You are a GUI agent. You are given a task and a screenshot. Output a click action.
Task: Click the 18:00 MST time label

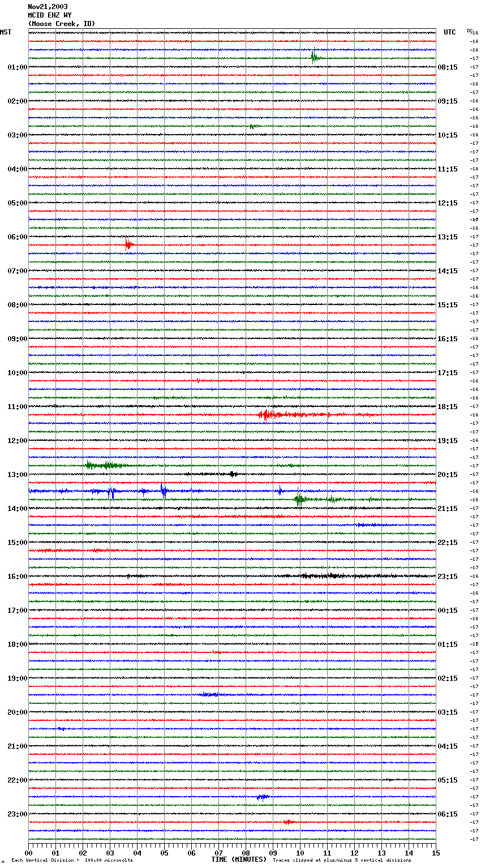click(x=18, y=644)
